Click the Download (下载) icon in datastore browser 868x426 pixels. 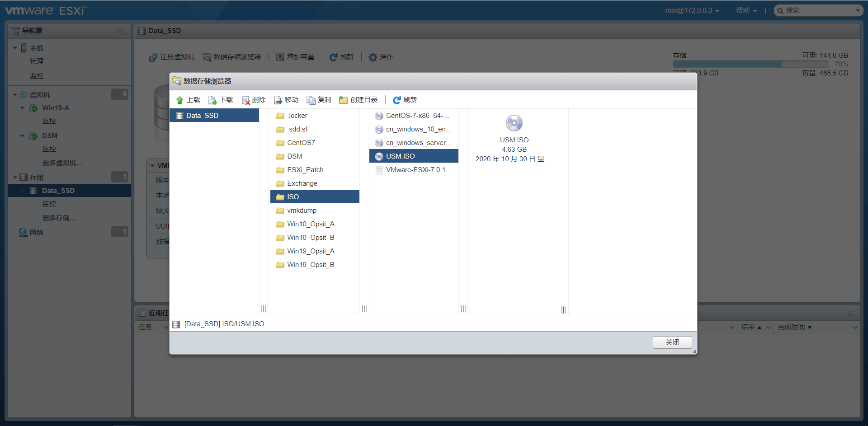[212, 100]
